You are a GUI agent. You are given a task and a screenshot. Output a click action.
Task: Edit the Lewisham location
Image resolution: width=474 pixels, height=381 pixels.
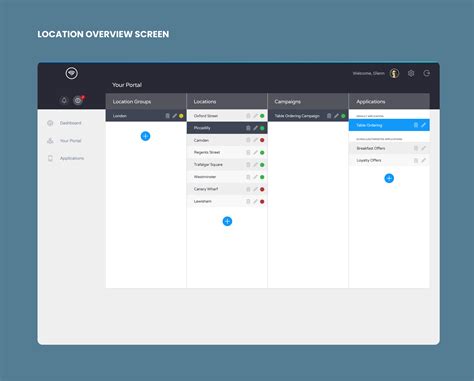(255, 202)
